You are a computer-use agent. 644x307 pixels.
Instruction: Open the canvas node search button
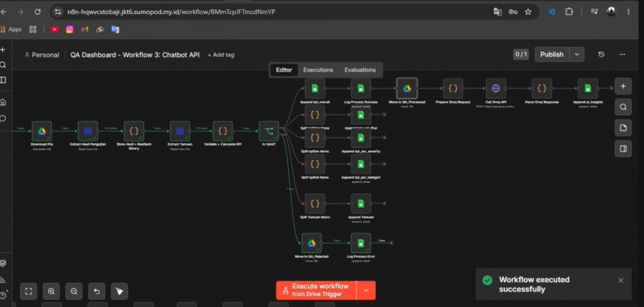pyautogui.click(x=623, y=107)
